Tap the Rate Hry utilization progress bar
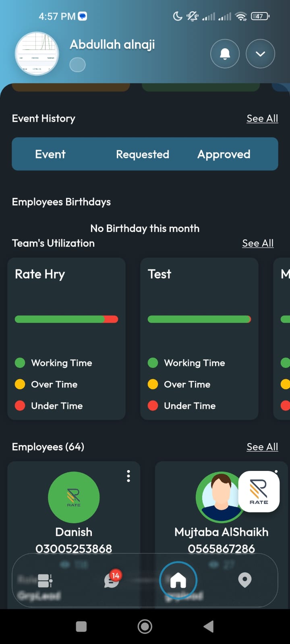Screen dimensions: 290x644 tap(66, 319)
